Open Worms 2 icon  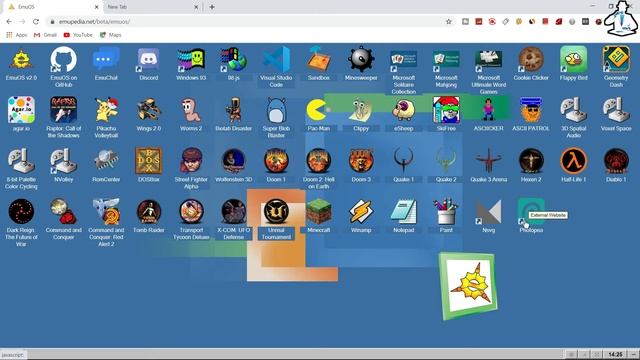[191, 110]
